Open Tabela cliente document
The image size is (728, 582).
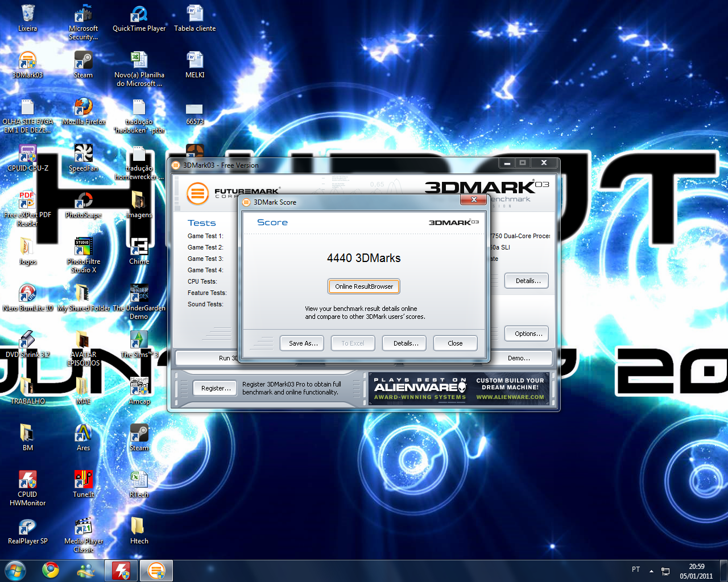click(x=195, y=18)
